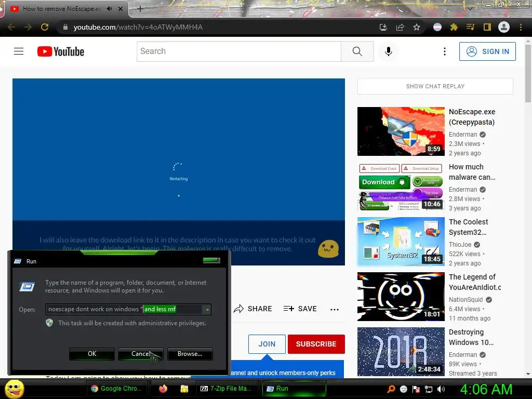The image size is (532, 399).
Task: Click the extension icon left of the puzzle piece
Action: 437,27
